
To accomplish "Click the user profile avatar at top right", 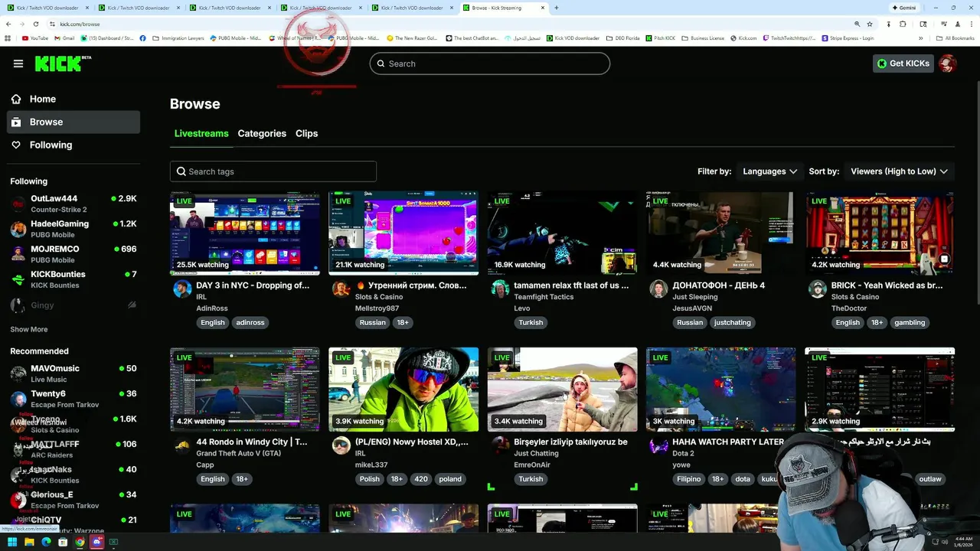I will tap(948, 64).
